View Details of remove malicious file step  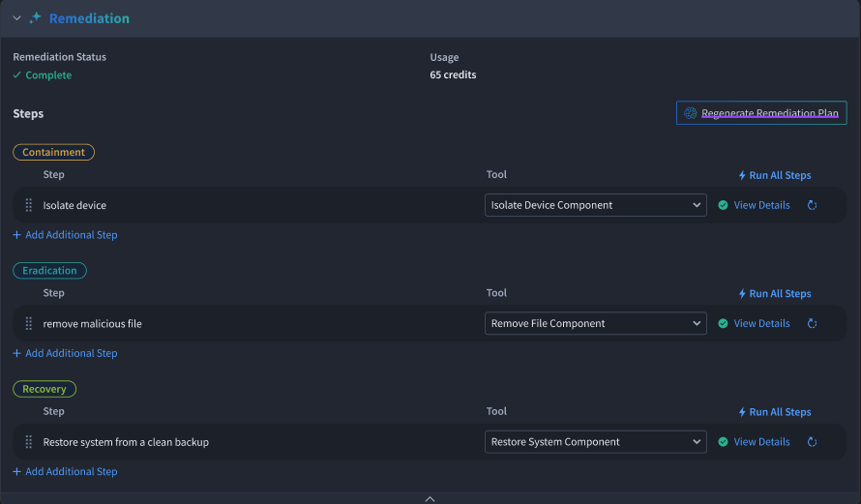pyautogui.click(x=761, y=323)
